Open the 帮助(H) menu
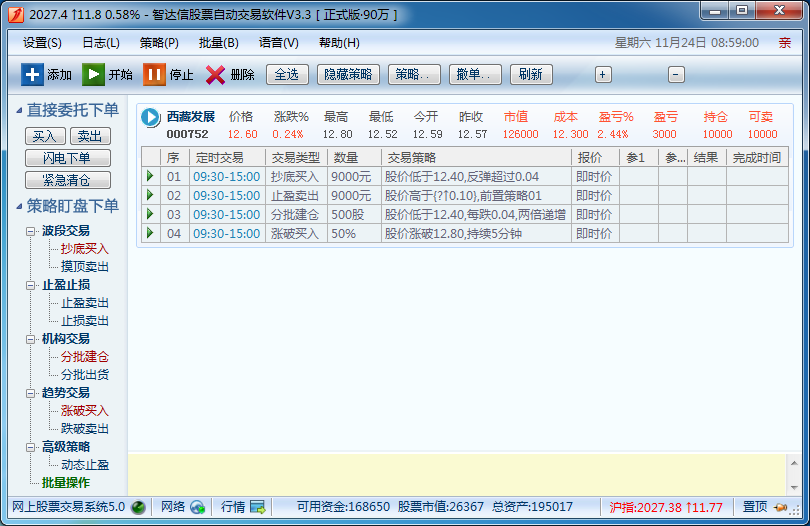 pyautogui.click(x=339, y=43)
